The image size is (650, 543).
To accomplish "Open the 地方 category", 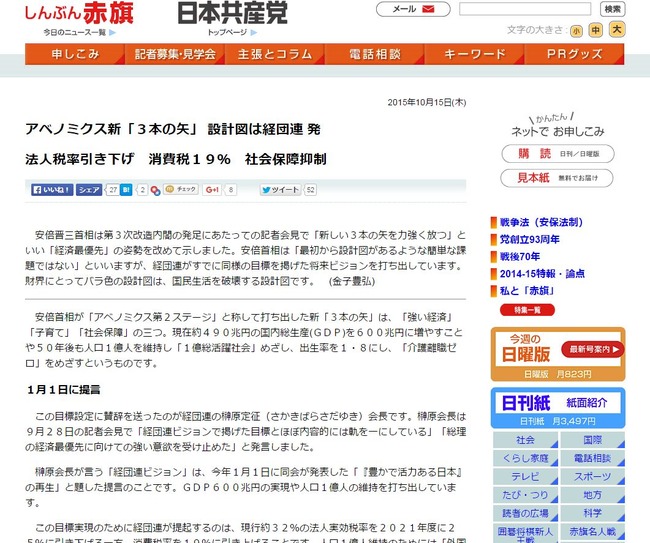I will [x=592, y=495].
